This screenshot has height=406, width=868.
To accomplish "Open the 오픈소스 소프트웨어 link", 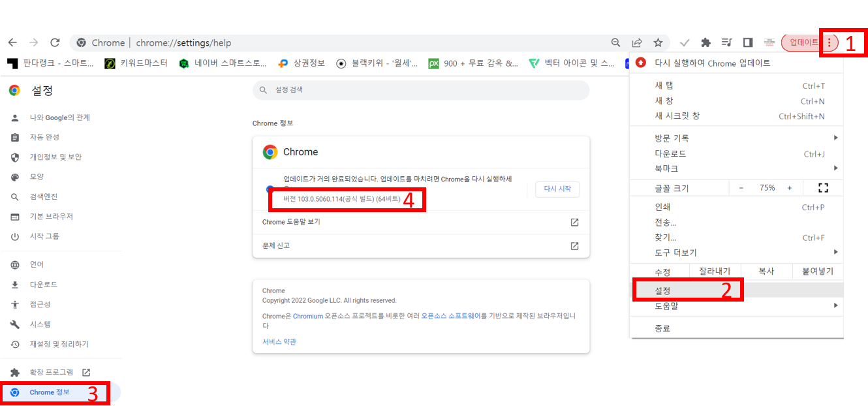I will (452, 316).
